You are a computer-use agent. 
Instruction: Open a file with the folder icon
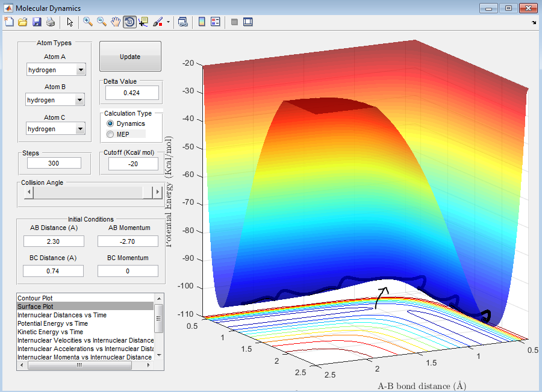coord(22,22)
